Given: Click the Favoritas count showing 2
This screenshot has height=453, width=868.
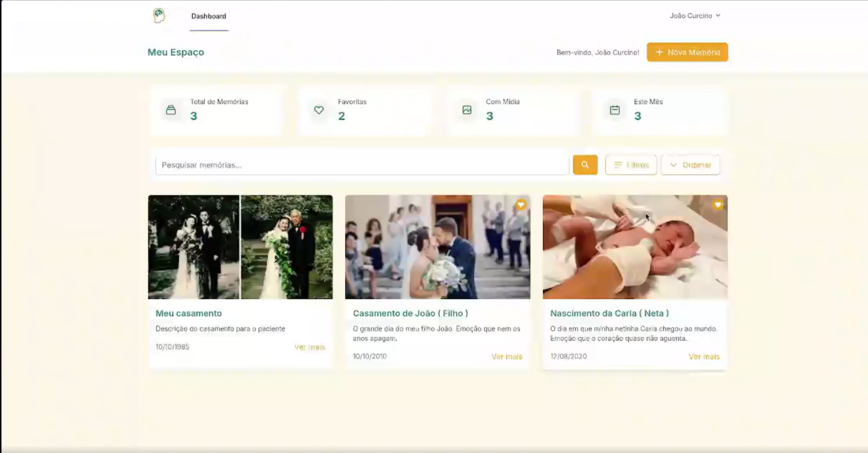Looking at the screenshot, I should pos(341,116).
